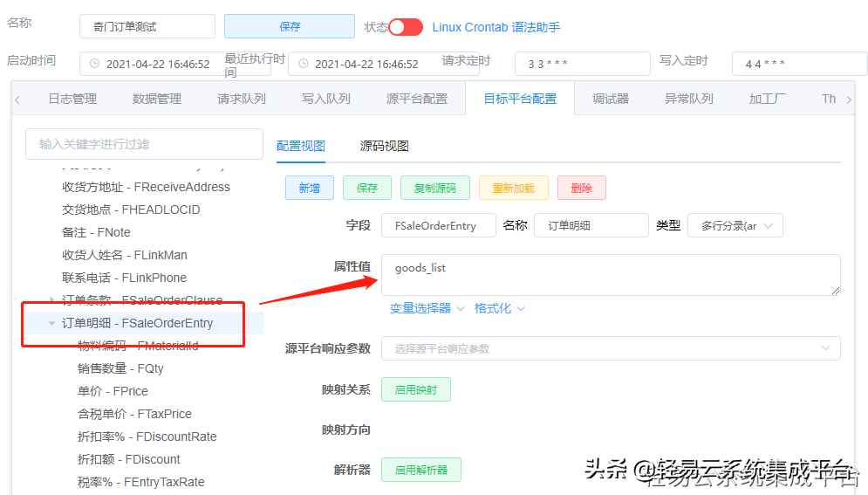Edit the 写入定时 cron field
Viewport: 868px width, 495px height.
[x=799, y=64]
